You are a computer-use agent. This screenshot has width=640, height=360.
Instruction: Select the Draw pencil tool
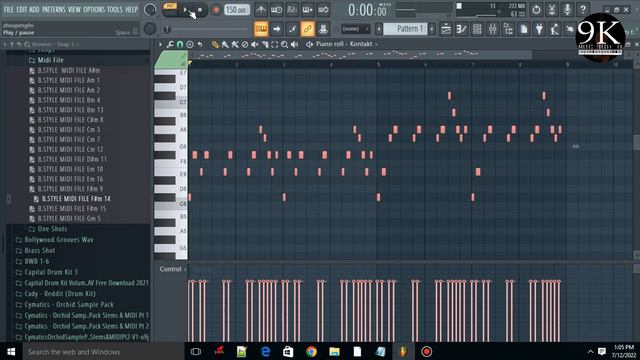215,44
